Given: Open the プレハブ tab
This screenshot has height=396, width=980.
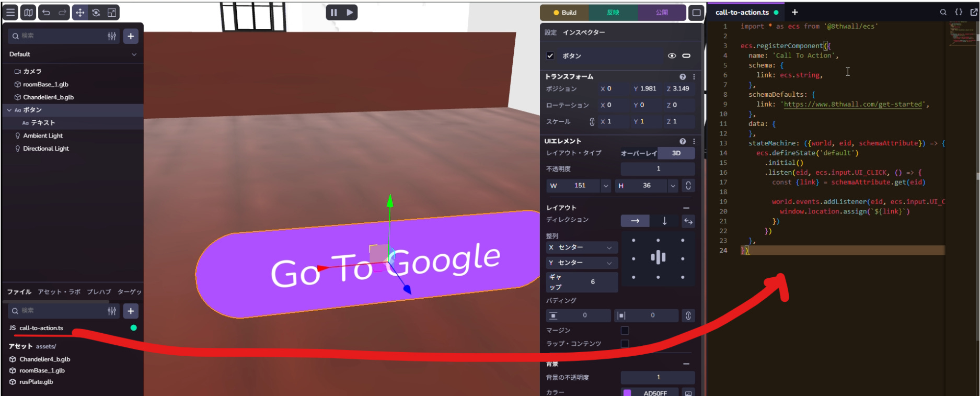Looking at the screenshot, I should 99,292.
